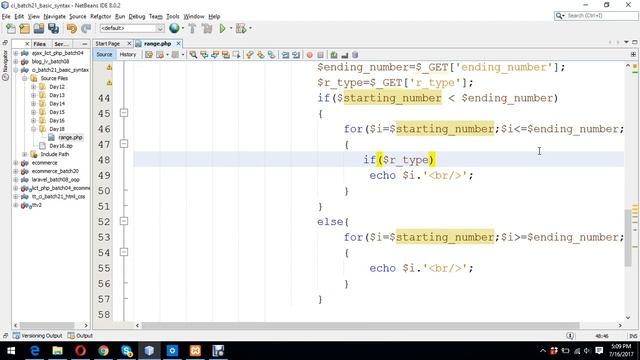Open Windows Start menu
The height and width of the screenshot is (360, 640).
11,351
